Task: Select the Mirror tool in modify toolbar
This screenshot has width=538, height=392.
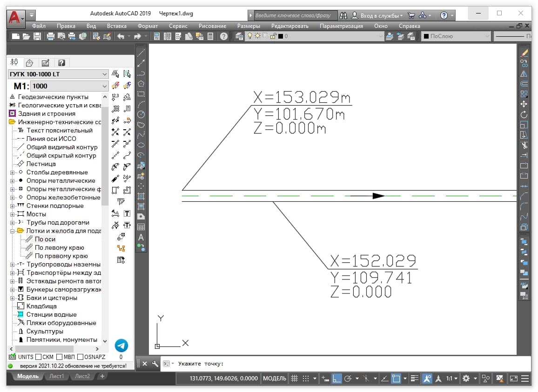Action: tap(524, 73)
